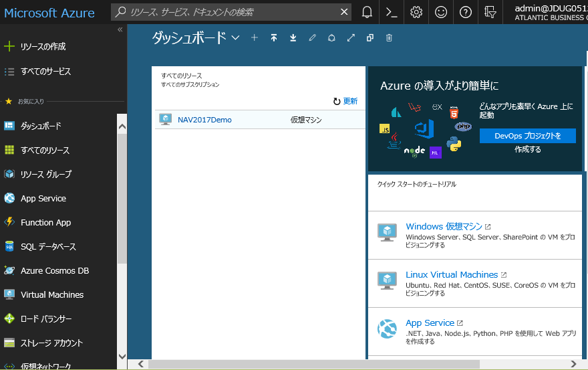The height and width of the screenshot is (370, 588).
Task: Launch Cloud Shell from top bar
Action: tap(392, 12)
